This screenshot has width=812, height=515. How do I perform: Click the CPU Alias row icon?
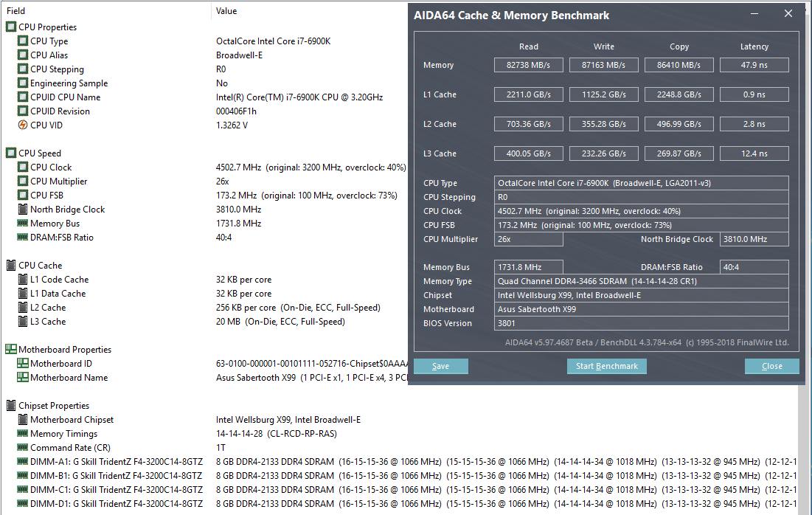[23, 55]
